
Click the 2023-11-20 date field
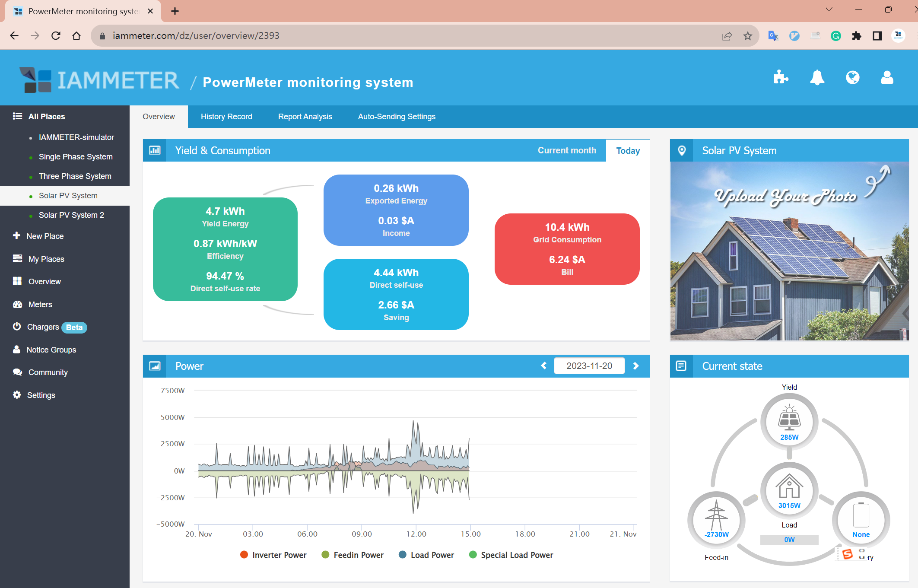click(x=589, y=366)
